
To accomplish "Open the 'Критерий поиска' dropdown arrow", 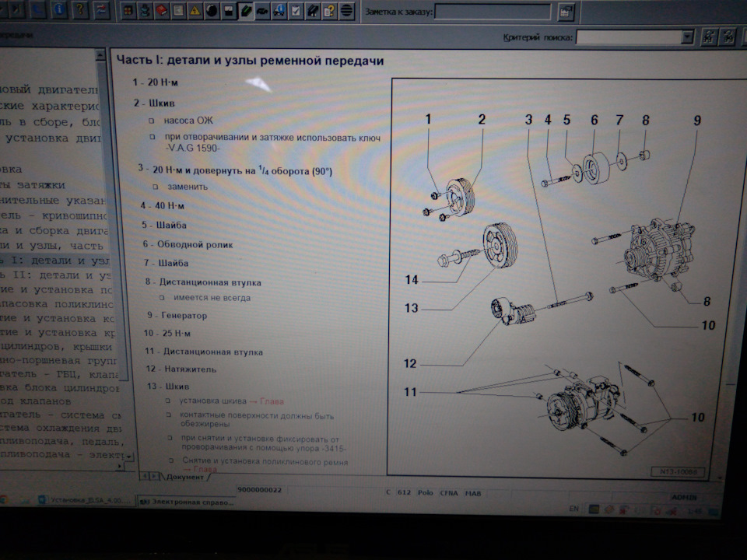I will [x=687, y=37].
